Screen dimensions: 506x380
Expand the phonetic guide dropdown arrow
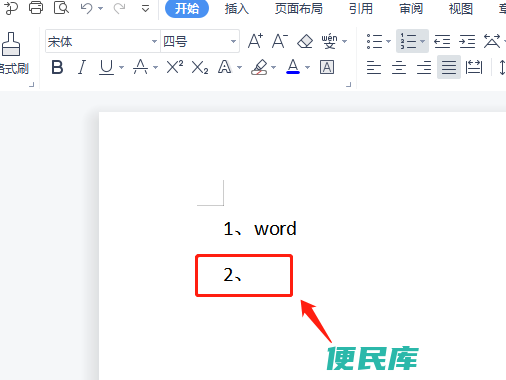(345, 42)
